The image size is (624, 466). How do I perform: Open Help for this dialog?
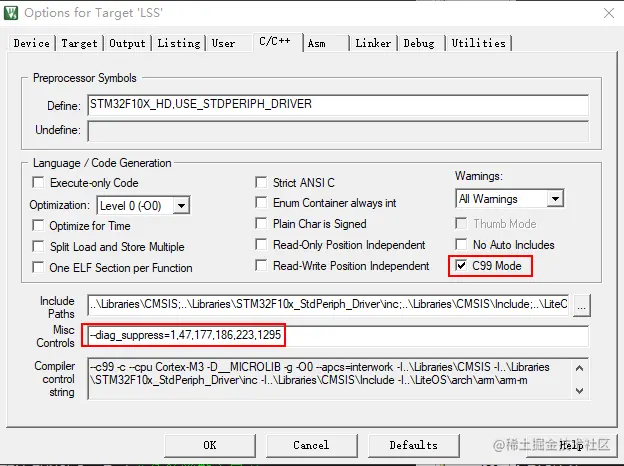click(x=571, y=445)
